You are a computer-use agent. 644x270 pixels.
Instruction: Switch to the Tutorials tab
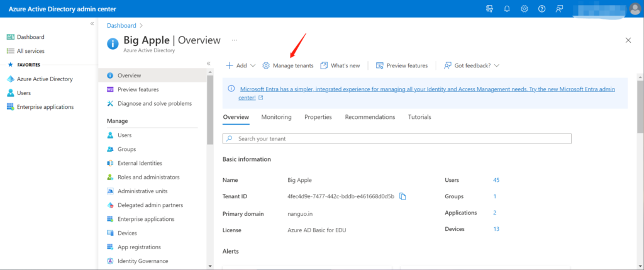coord(419,117)
